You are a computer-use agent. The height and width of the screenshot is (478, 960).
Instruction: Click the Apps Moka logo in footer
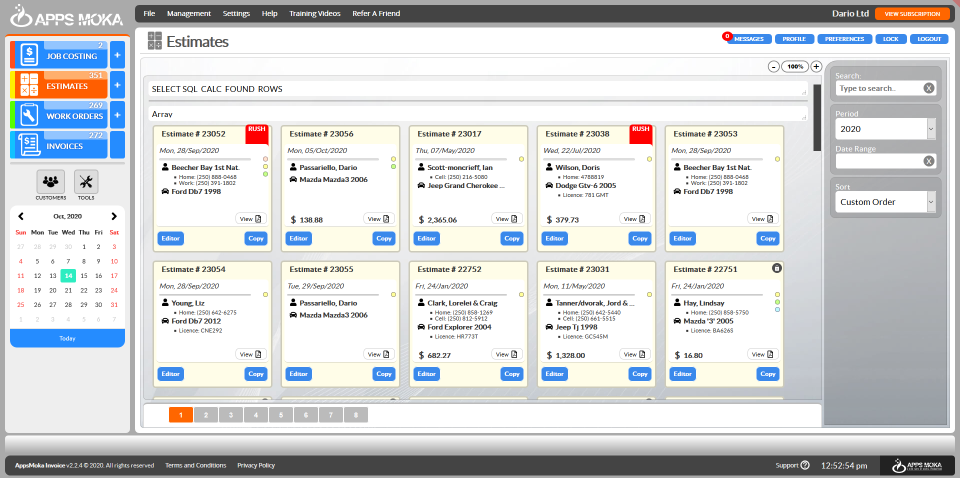[x=918, y=465]
